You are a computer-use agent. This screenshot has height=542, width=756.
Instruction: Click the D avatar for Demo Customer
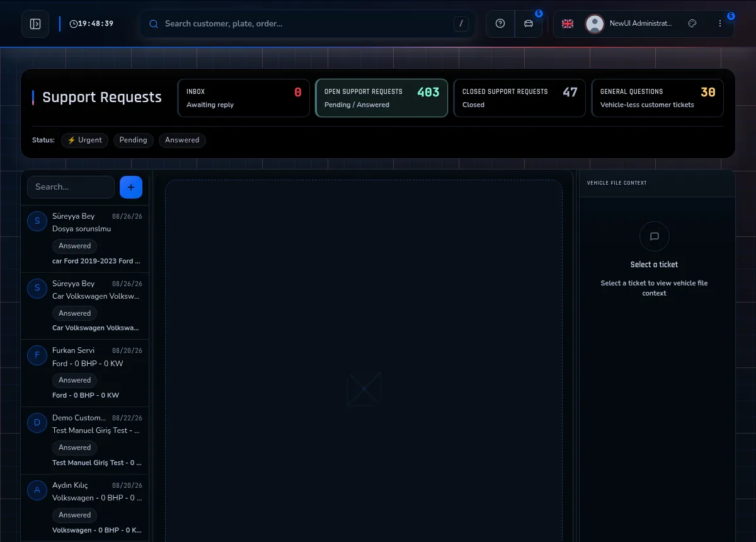(x=37, y=422)
